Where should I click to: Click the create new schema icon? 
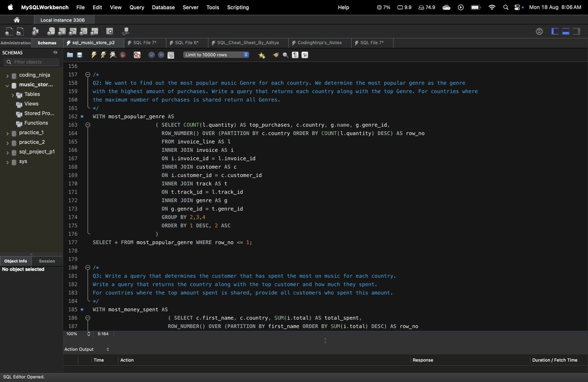pyautogui.click(x=51, y=31)
